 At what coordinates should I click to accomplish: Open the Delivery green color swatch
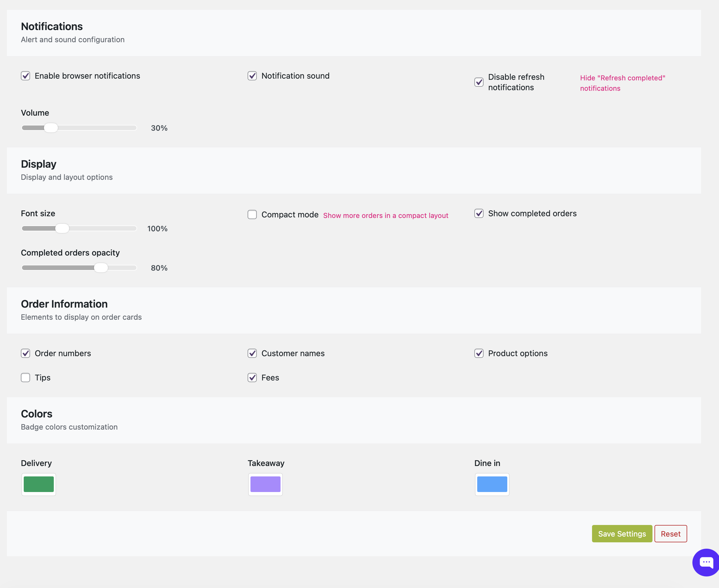pyautogui.click(x=39, y=484)
